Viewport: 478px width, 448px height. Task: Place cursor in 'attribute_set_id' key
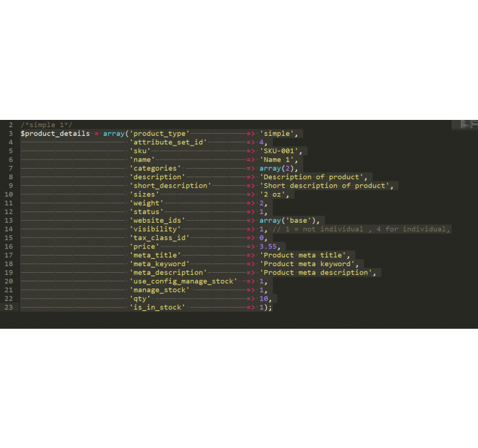point(168,142)
